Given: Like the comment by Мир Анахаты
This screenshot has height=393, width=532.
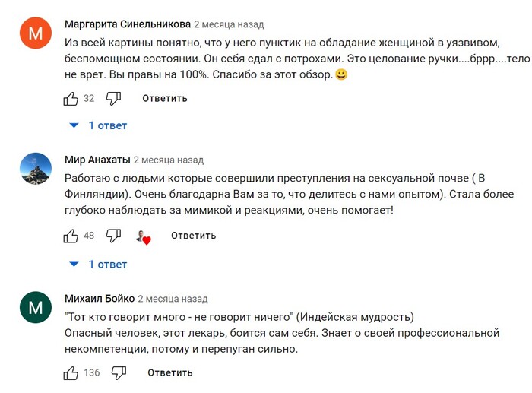Looking at the screenshot, I should (x=71, y=236).
